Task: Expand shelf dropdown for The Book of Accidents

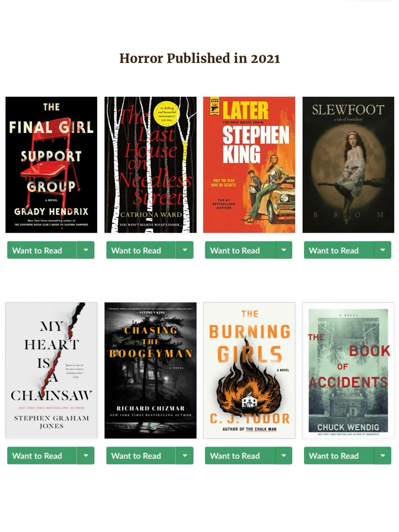Action: click(382, 456)
